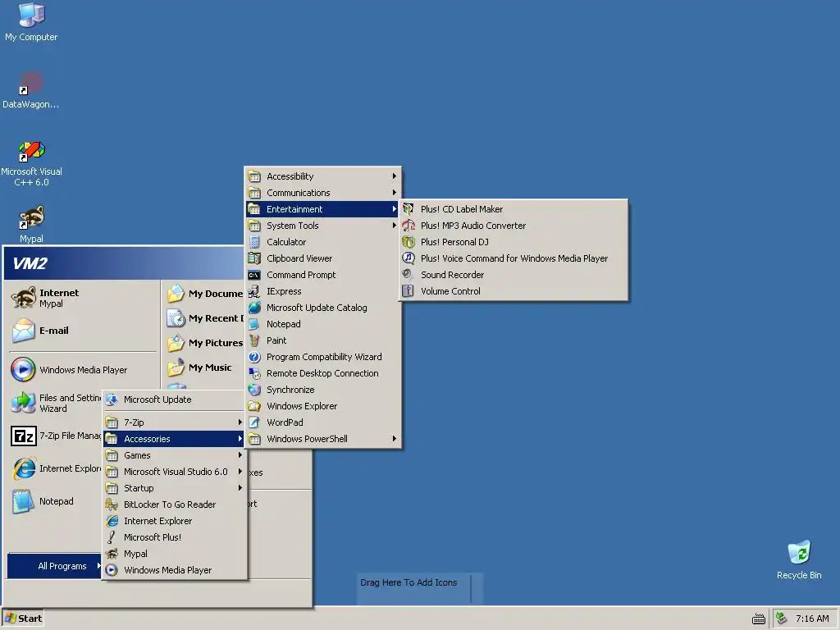Expand the Games folder submenu arrow

240,455
